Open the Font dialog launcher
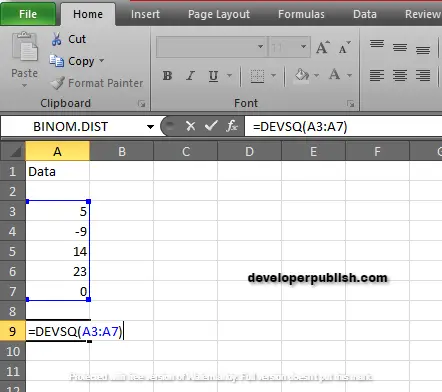 tap(350, 104)
